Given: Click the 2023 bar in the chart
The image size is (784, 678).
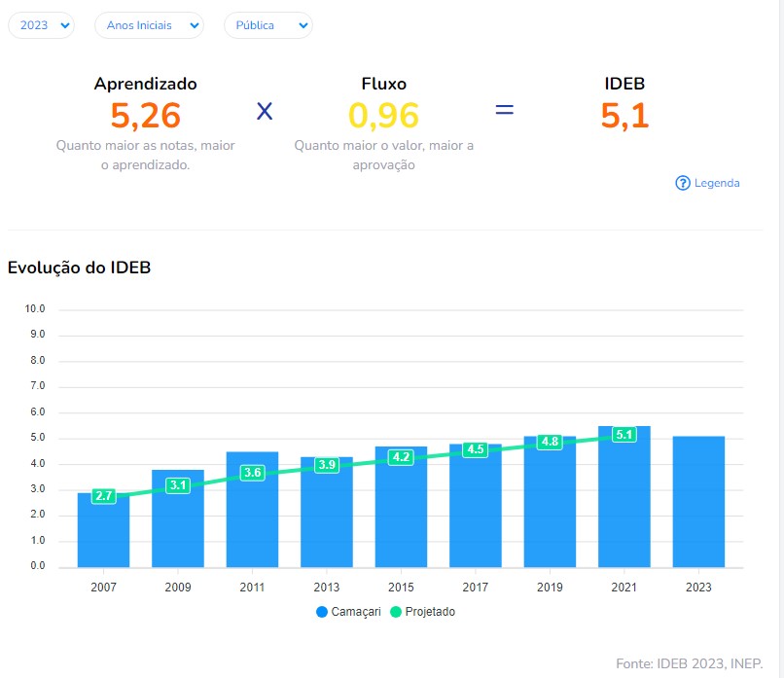Looking at the screenshot, I should tap(698, 506).
